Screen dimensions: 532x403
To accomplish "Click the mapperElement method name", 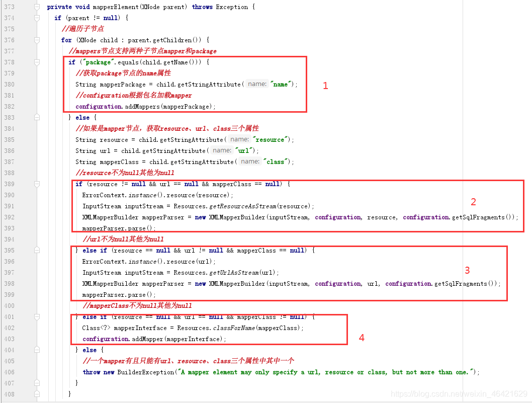I will [116, 7].
